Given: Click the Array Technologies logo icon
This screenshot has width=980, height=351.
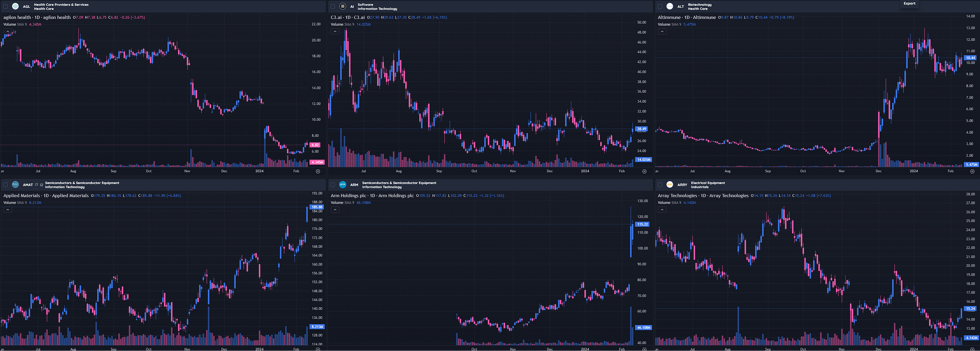Looking at the screenshot, I should 670,184.
